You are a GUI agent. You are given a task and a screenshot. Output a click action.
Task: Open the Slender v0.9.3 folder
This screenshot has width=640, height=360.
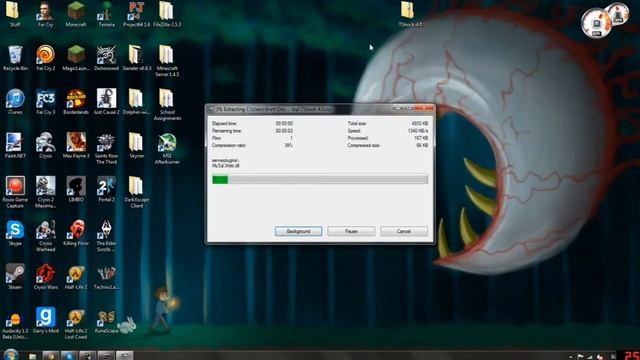137,58
